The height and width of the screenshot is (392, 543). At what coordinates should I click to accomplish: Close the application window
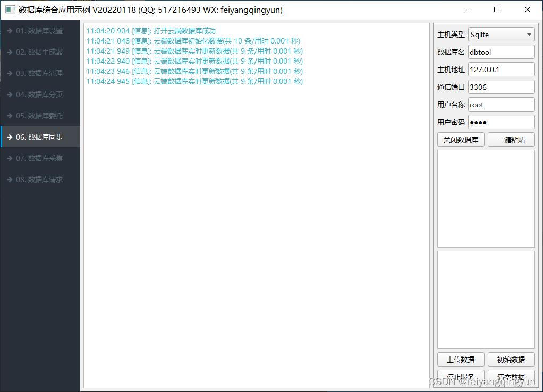click(528, 10)
